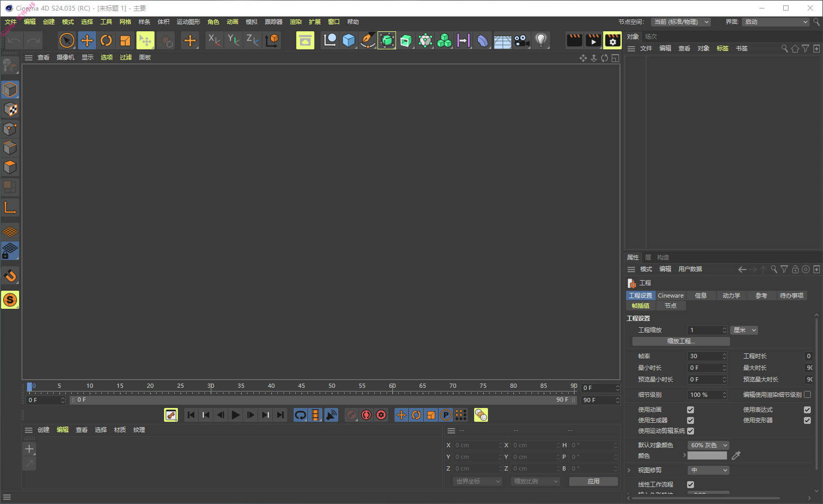Add a Camera object

click(x=521, y=40)
